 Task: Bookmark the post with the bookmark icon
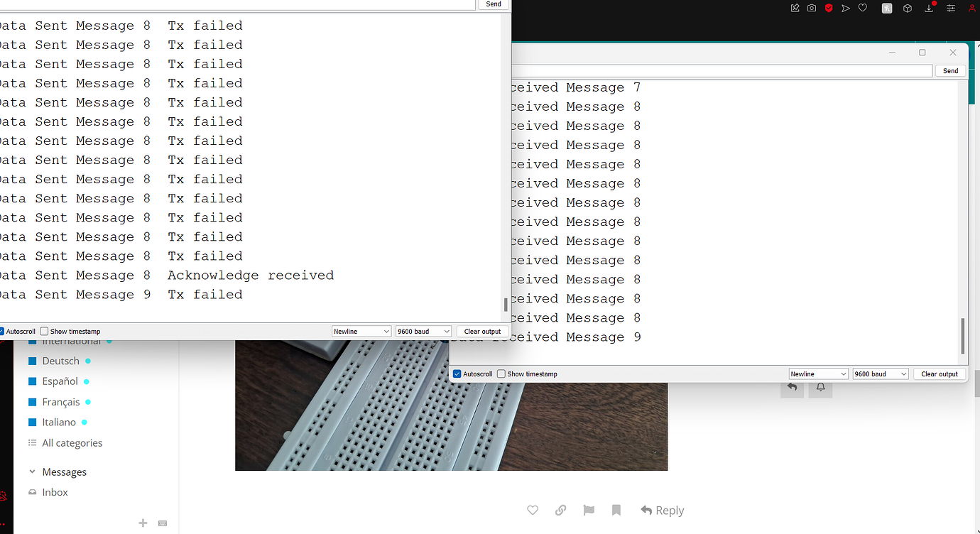[616, 510]
